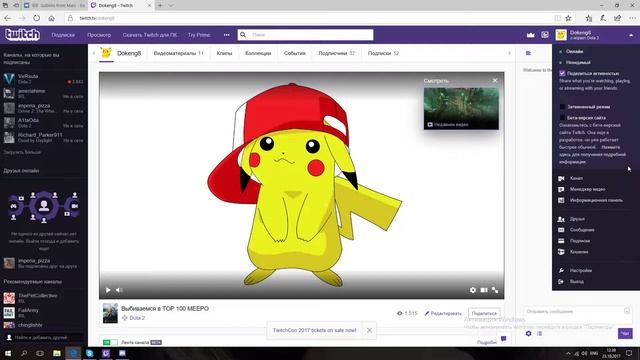Send message with the Чат button
This screenshot has height=360, width=640.
coord(625,333)
